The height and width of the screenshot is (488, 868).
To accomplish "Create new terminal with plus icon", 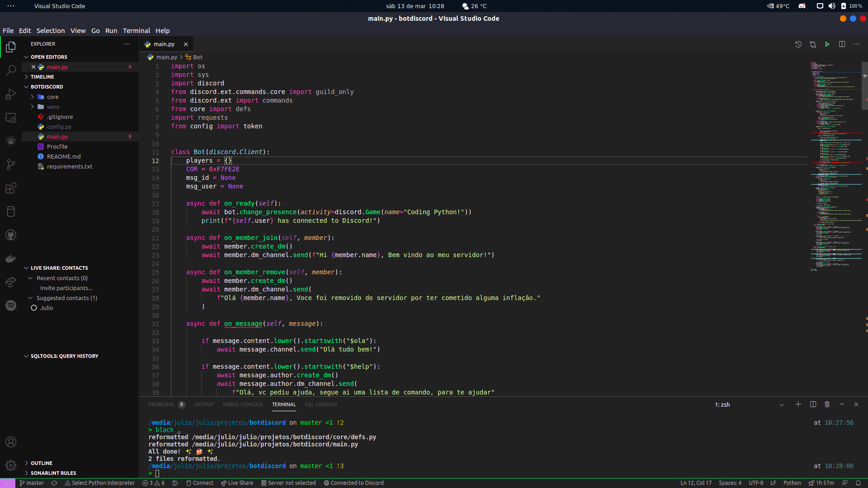I will coord(798,404).
